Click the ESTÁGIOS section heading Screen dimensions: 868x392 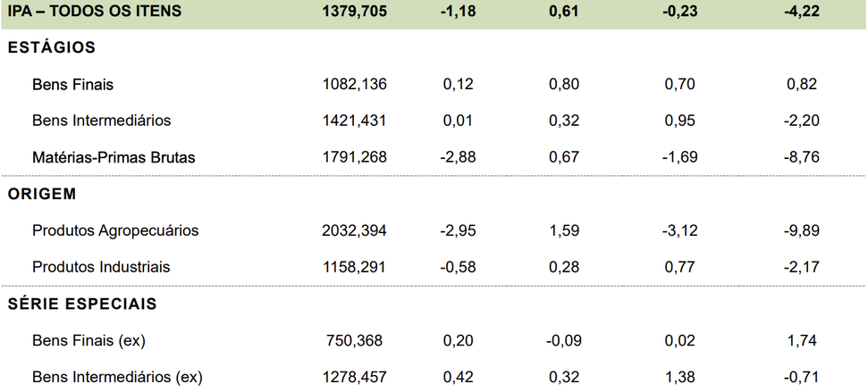(52, 48)
